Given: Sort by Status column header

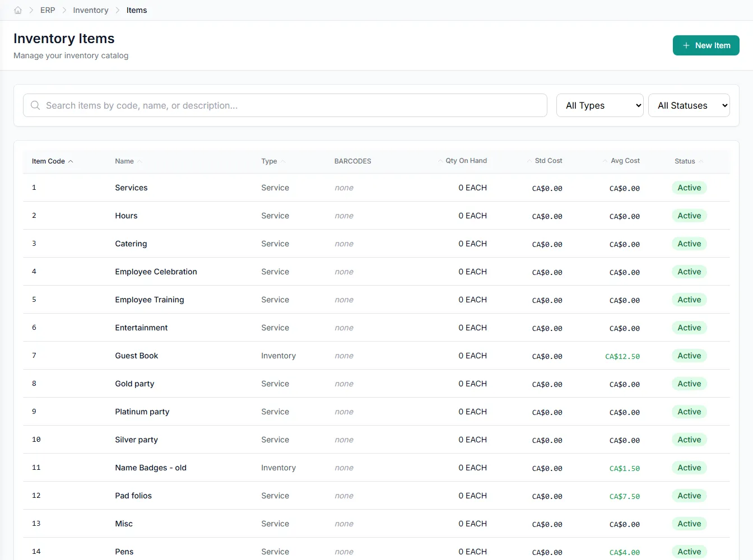Looking at the screenshot, I should tap(689, 161).
